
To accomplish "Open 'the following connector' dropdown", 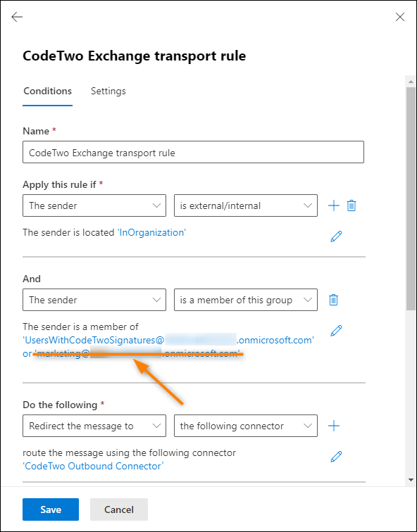I will coord(246,426).
